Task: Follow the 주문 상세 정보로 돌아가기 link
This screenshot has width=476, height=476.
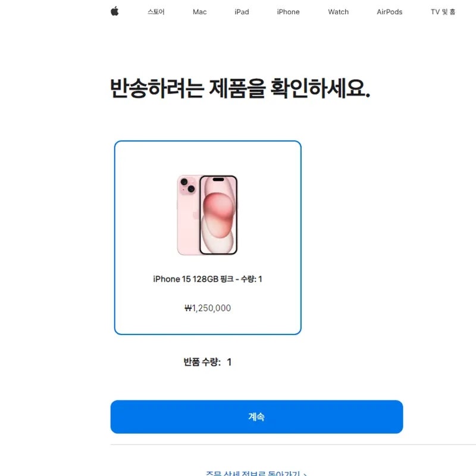Action: tap(253, 473)
